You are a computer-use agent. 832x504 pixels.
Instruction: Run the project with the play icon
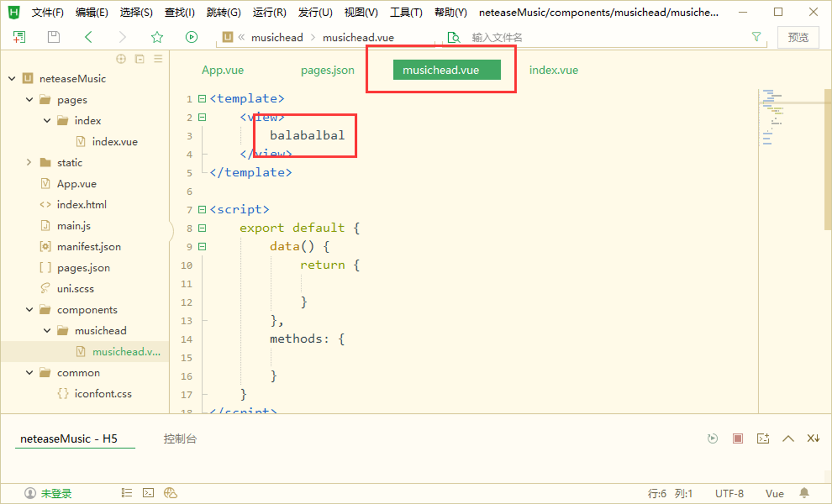tap(192, 37)
